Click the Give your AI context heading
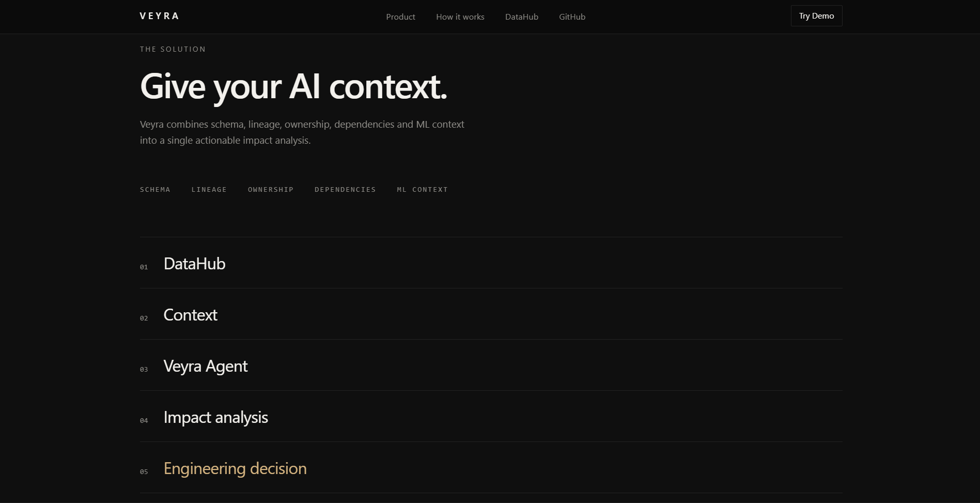Image resolution: width=980 pixels, height=503 pixels. [x=293, y=87]
